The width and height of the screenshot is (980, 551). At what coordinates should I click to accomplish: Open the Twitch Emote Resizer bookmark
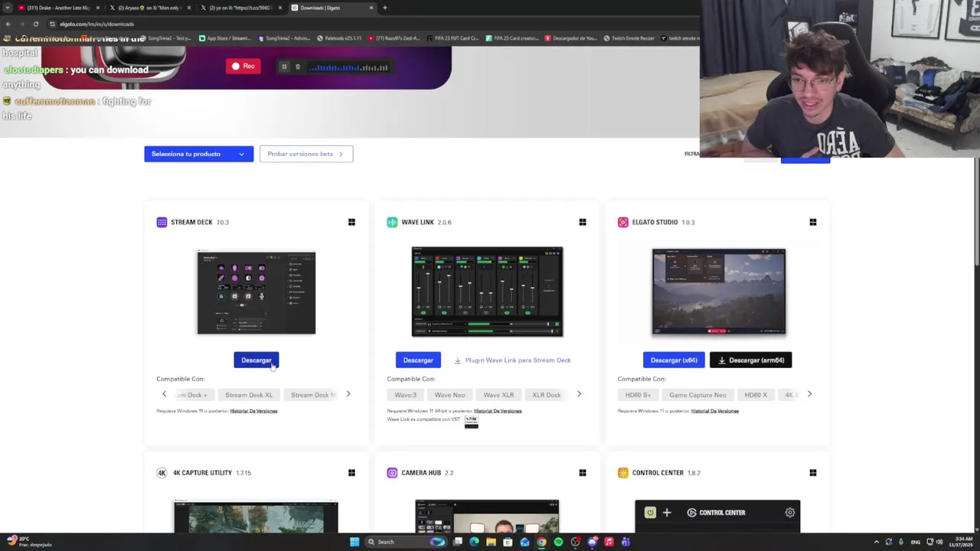[629, 38]
